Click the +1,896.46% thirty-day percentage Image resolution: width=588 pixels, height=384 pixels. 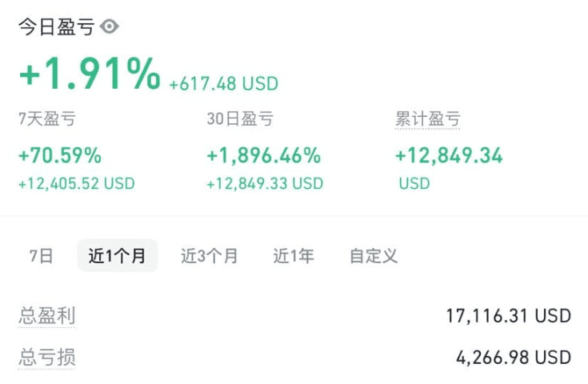click(264, 155)
